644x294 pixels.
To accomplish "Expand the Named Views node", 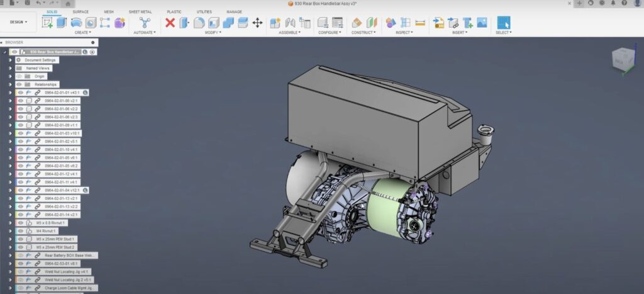I will pyautogui.click(x=11, y=68).
